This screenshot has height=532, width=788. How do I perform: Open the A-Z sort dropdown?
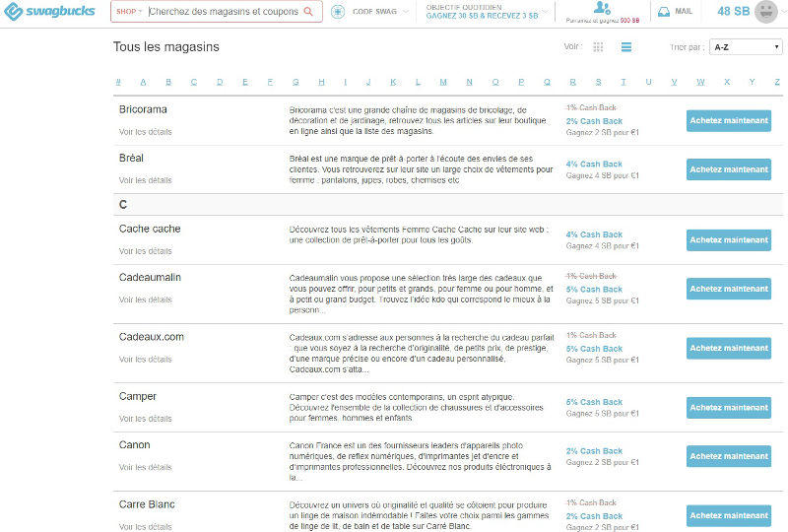pos(746,46)
